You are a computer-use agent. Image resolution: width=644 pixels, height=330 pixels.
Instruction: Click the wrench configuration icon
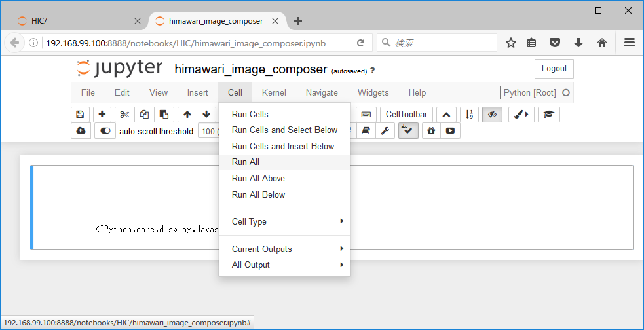tap(385, 131)
